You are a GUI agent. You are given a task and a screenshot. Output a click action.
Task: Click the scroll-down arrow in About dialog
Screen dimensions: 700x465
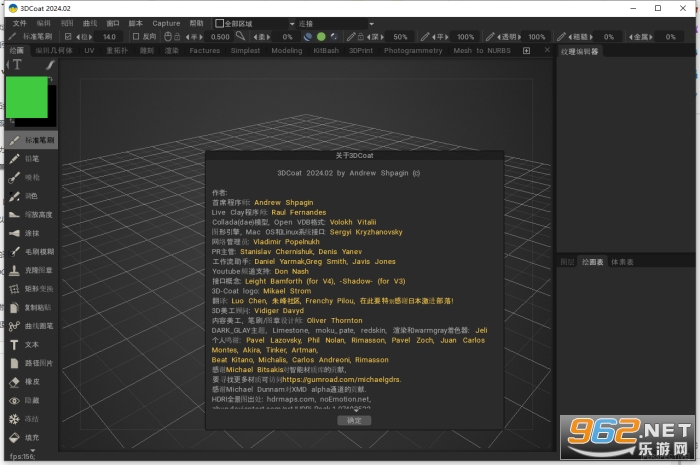[356, 411]
